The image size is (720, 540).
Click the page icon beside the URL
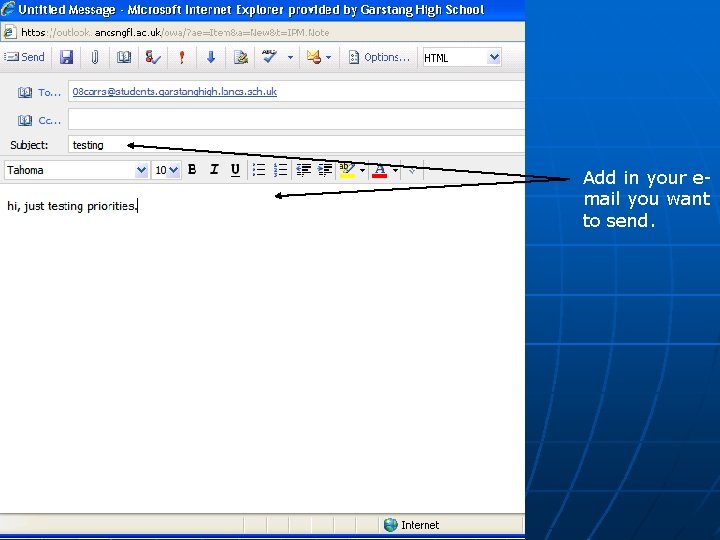pyautogui.click(x=9, y=33)
